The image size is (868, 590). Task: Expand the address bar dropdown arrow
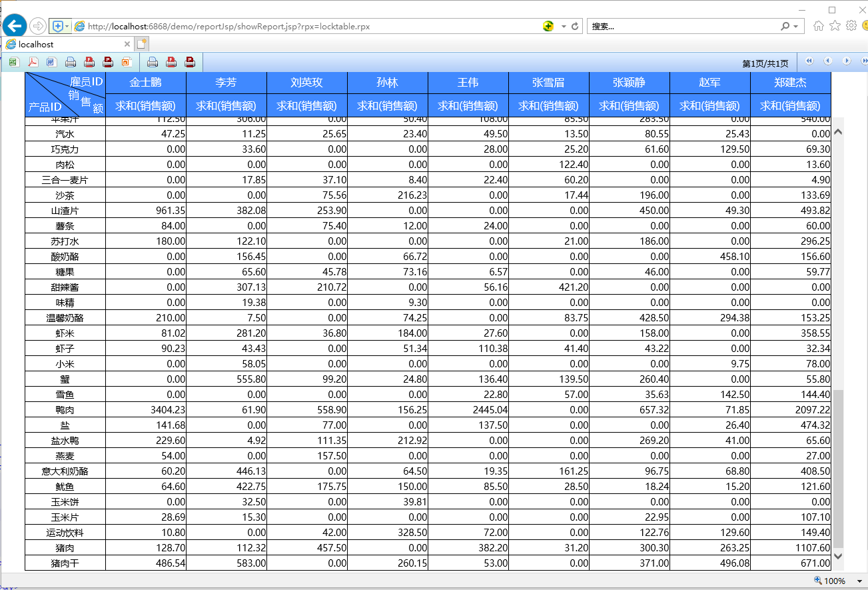pos(564,27)
